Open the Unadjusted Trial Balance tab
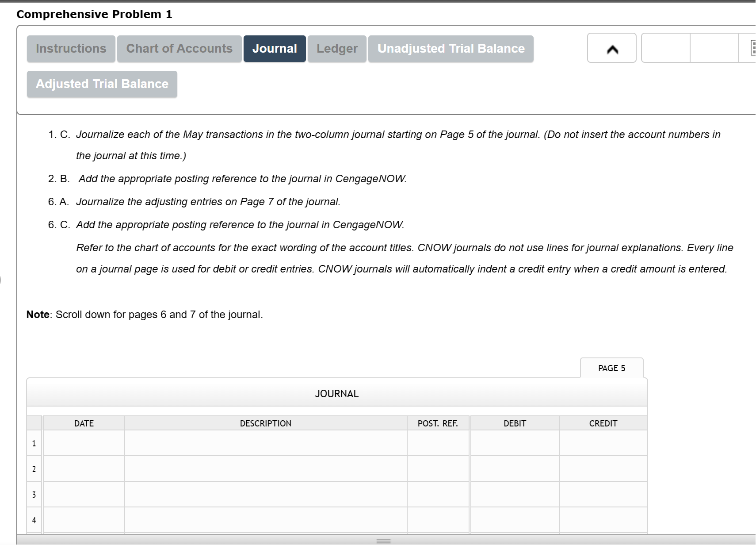The image size is (756, 545). pyautogui.click(x=451, y=49)
